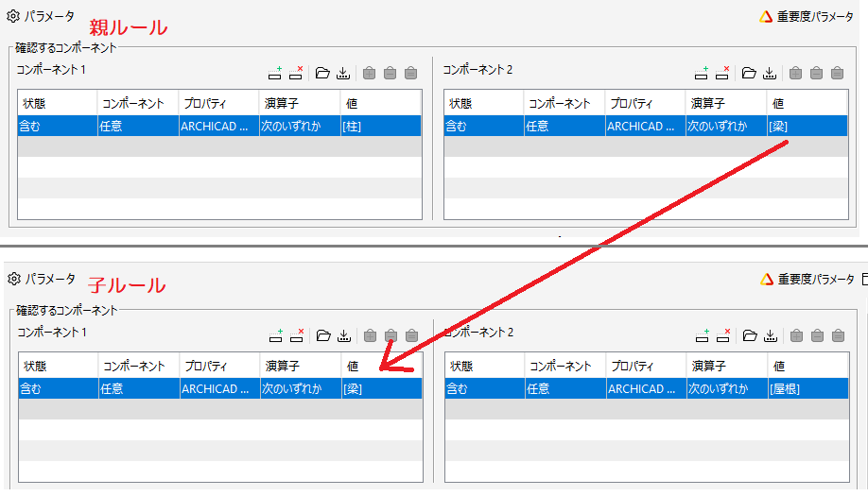
Task: Select value cell [柱] in upper コンポーネント 1
Action: (x=381, y=126)
